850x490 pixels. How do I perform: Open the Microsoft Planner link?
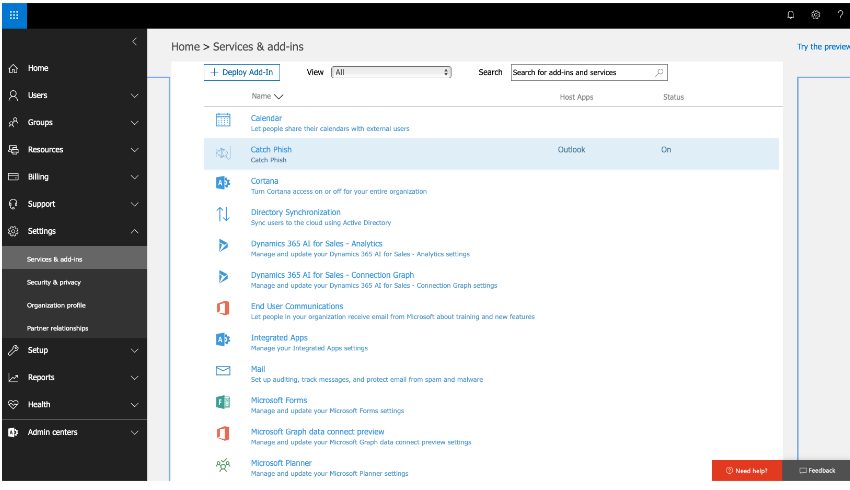point(281,463)
